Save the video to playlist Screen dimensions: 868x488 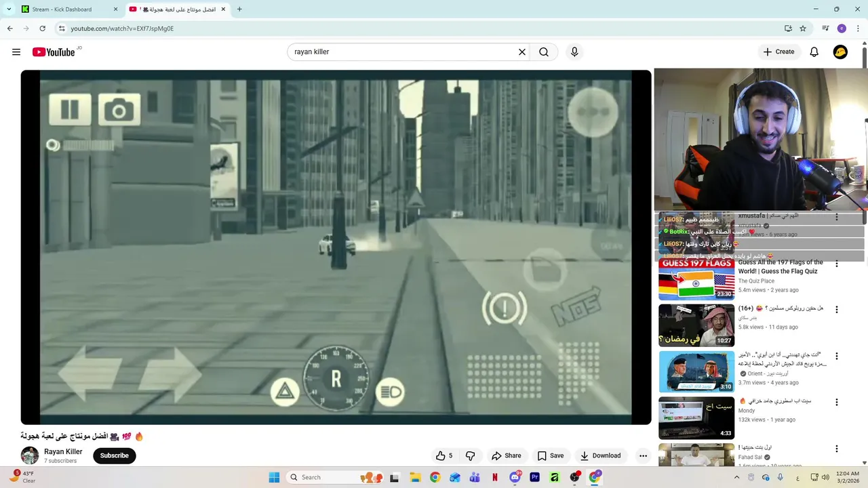pyautogui.click(x=551, y=456)
